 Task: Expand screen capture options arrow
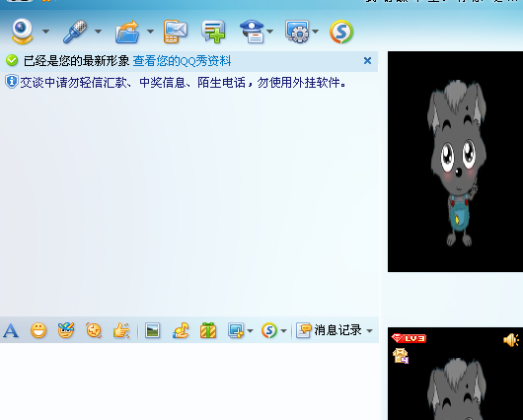(x=251, y=331)
